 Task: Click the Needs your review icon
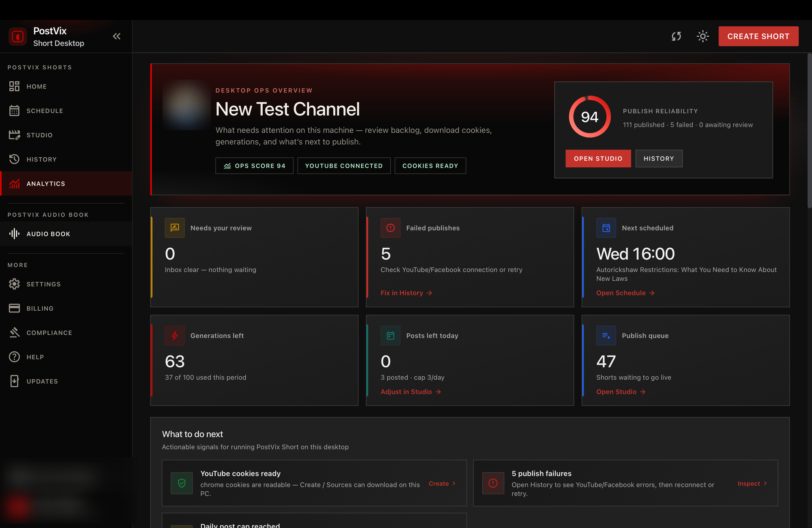point(175,228)
